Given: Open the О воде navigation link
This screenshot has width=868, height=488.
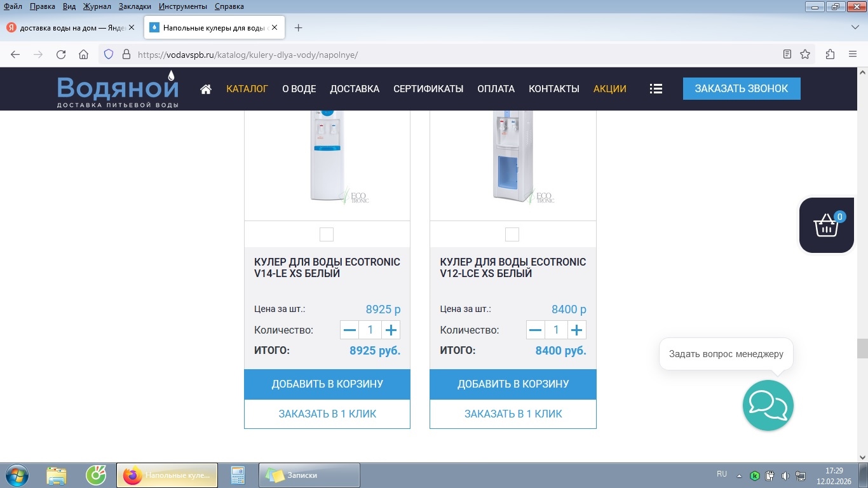Looking at the screenshot, I should (x=299, y=89).
